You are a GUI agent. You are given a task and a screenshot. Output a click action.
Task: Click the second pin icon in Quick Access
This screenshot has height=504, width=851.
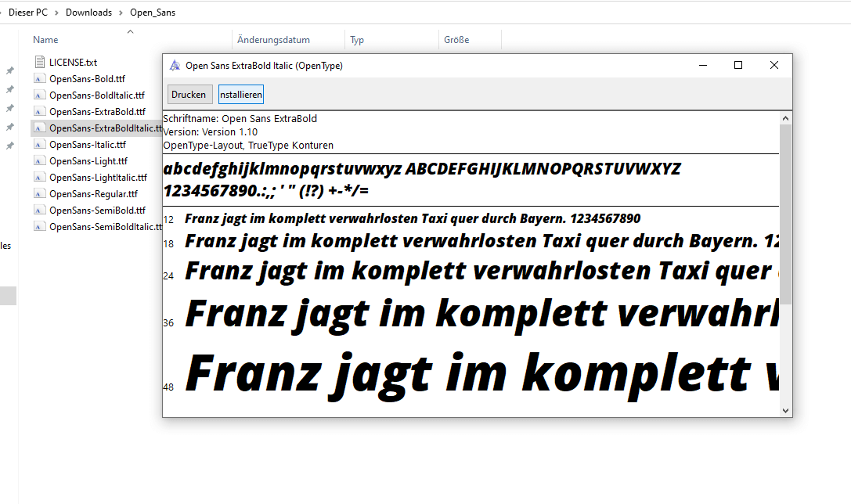point(9,89)
